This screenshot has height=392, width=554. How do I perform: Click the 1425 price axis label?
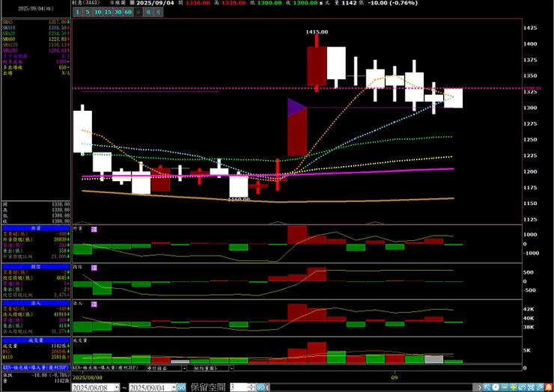[x=531, y=28]
